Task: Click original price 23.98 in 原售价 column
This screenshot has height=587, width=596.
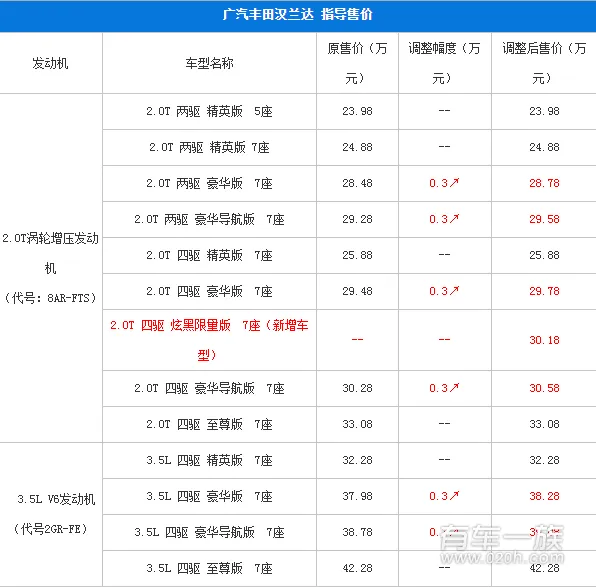Action: tap(357, 111)
